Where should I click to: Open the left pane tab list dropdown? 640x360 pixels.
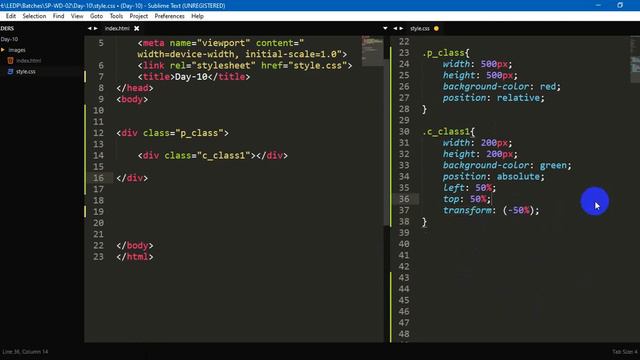pyautogui.click(x=385, y=29)
